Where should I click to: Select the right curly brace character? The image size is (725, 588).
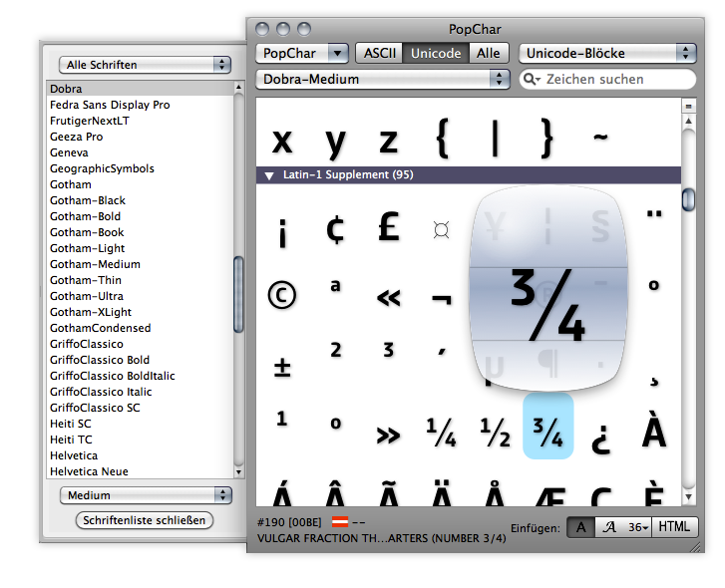(x=547, y=138)
